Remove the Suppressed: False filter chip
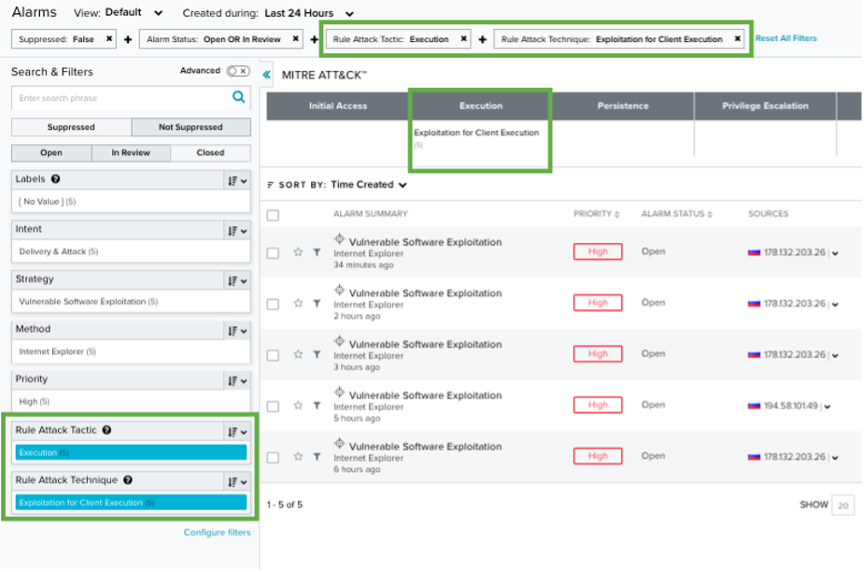 (x=110, y=39)
